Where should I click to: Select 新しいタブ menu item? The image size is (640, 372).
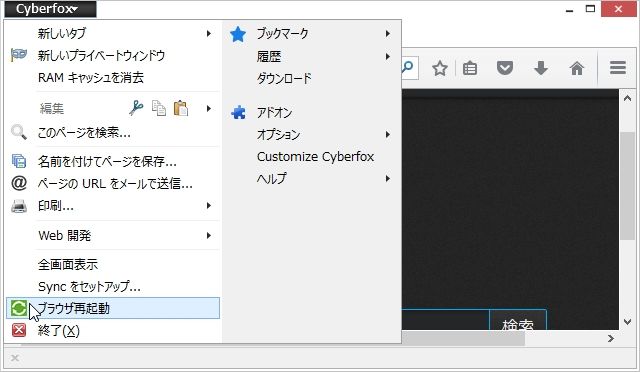click(x=113, y=33)
